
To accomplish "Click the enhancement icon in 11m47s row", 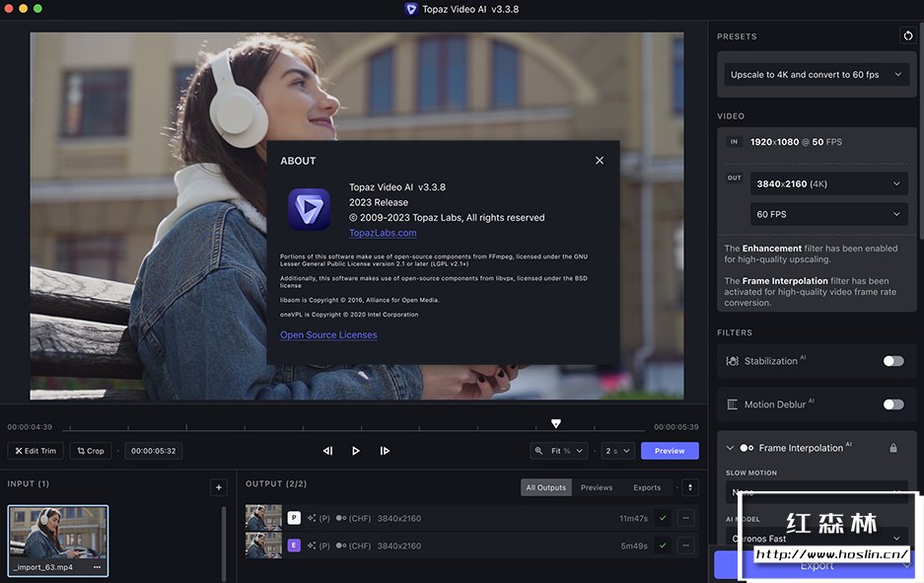I will 312,518.
